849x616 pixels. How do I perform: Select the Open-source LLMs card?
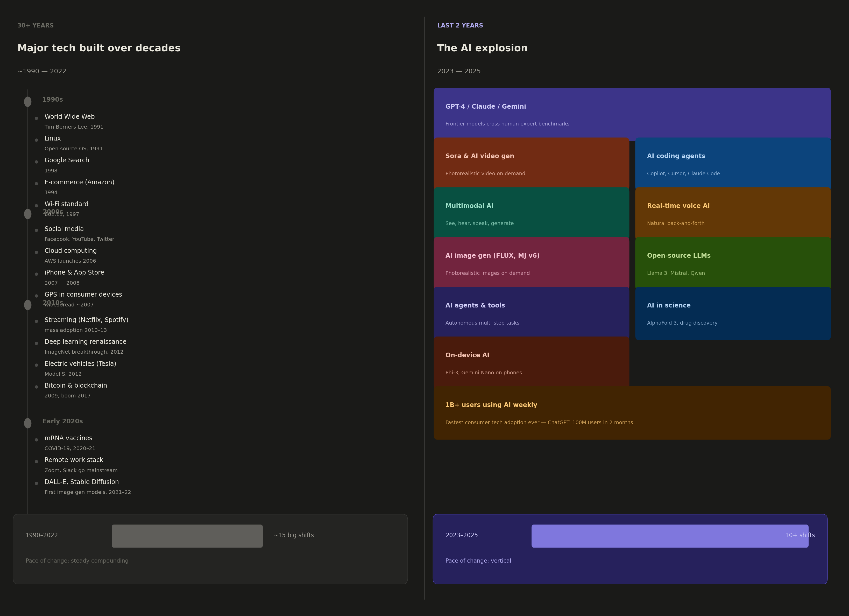733,263
